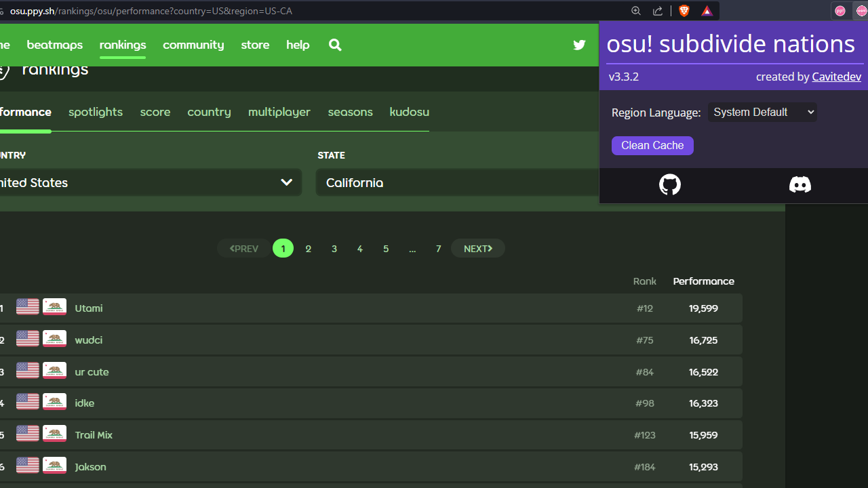Viewport: 868px width, 488px height.
Task: Open player profile Trail Mix
Action: 94,434
